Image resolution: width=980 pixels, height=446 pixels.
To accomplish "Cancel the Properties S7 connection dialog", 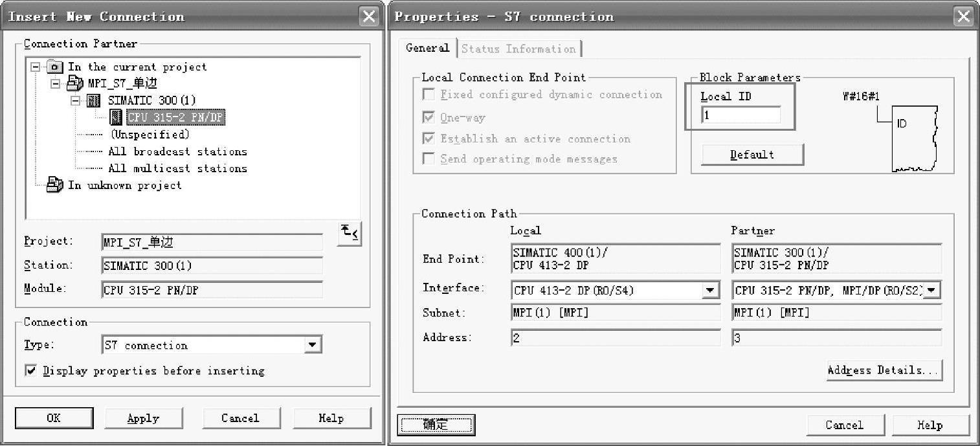I will 845,425.
